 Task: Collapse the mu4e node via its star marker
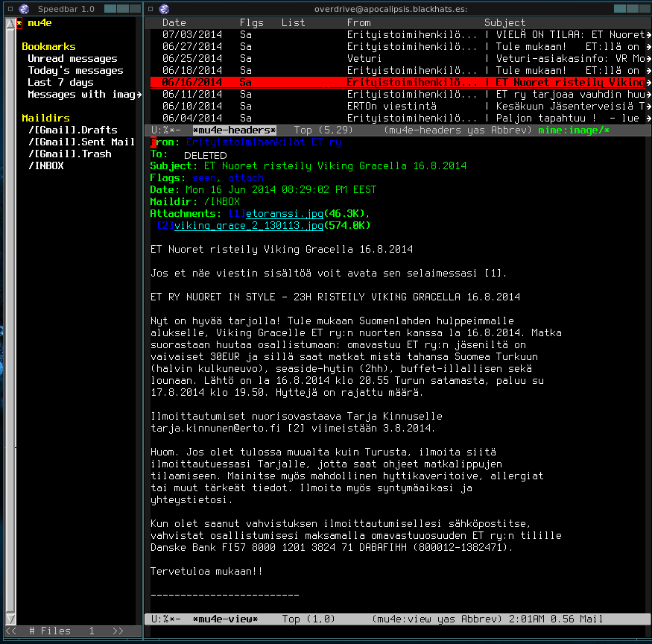click(19, 23)
